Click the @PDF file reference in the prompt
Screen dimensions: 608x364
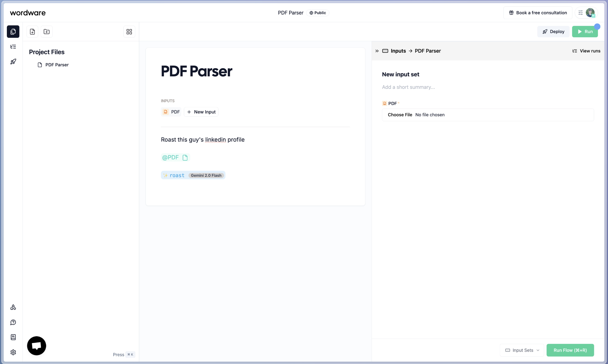175,157
